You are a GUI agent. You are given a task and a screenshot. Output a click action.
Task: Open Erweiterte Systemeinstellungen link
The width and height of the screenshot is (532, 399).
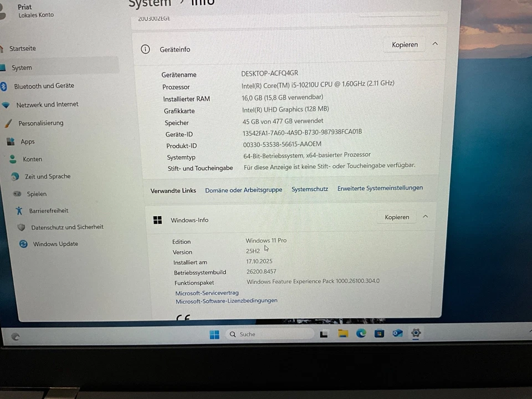(x=380, y=188)
